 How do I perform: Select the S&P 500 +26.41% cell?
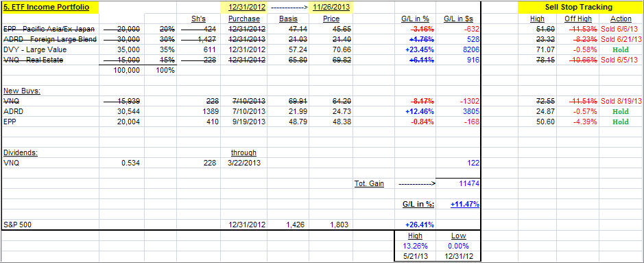tap(419, 225)
